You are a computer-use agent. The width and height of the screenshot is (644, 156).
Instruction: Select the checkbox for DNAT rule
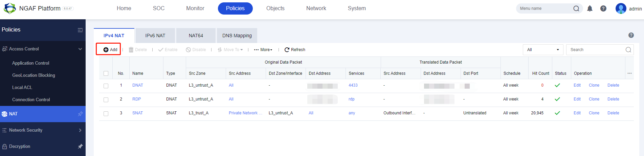click(x=106, y=86)
